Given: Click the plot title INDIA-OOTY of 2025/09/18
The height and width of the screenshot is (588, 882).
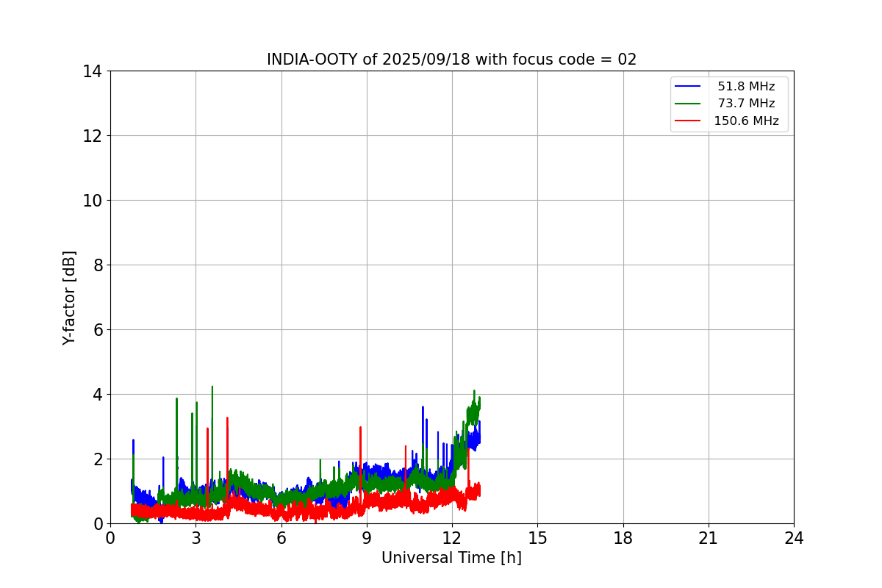Looking at the screenshot, I should [451, 60].
